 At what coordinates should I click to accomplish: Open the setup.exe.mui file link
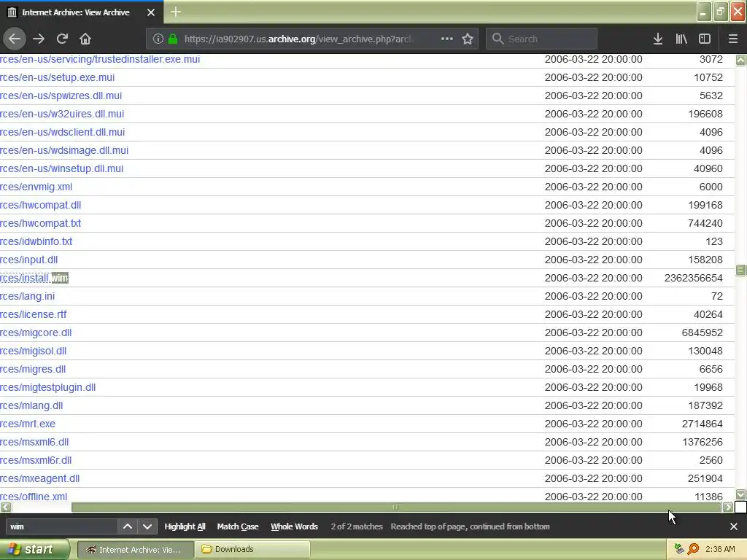[57, 77]
